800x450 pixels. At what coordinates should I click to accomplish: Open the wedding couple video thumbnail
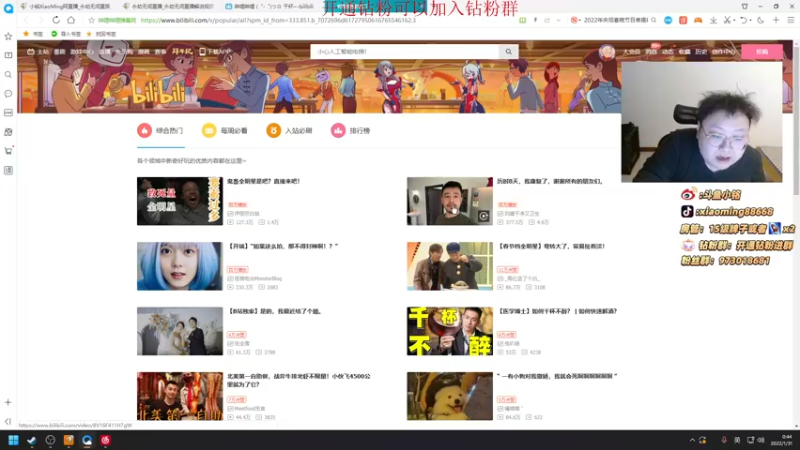click(x=180, y=331)
